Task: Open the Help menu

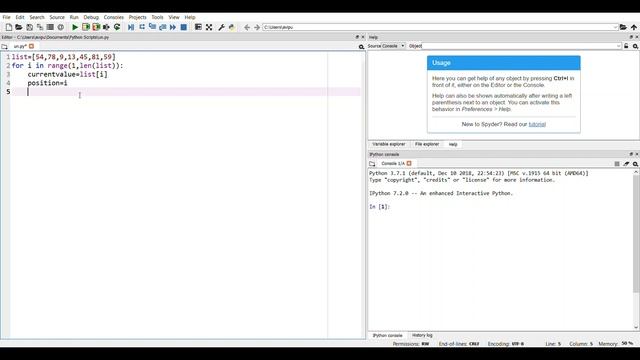Action: point(190,17)
